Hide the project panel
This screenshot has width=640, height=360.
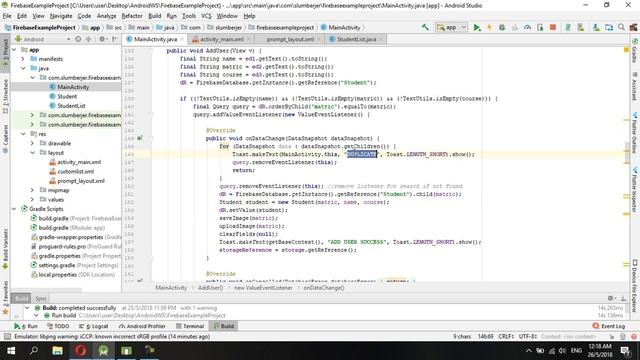click(115, 39)
